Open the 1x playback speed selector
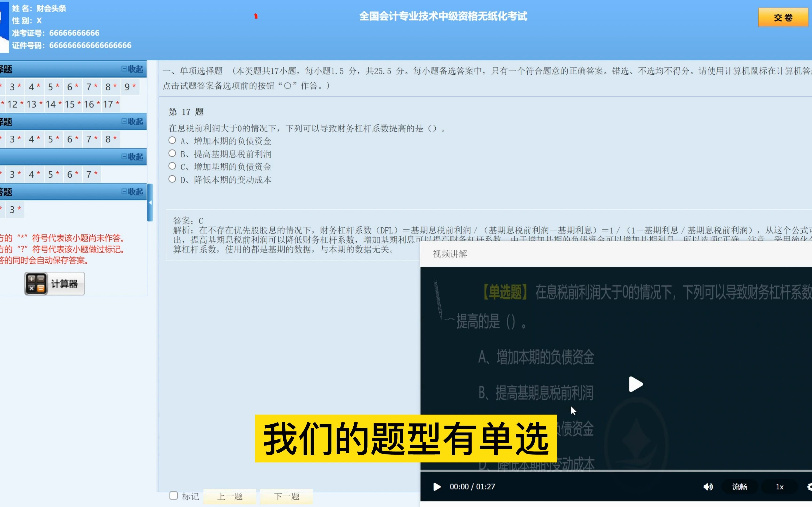The height and width of the screenshot is (507, 812). (x=781, y=487)
